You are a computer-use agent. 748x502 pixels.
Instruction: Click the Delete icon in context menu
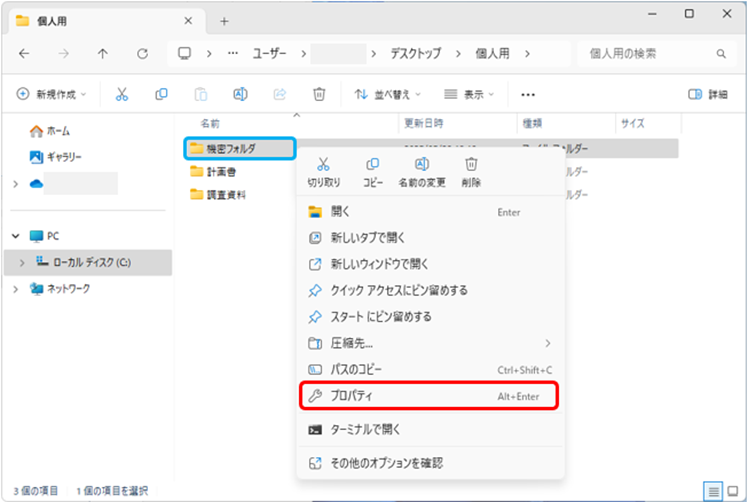coord(471,166)
